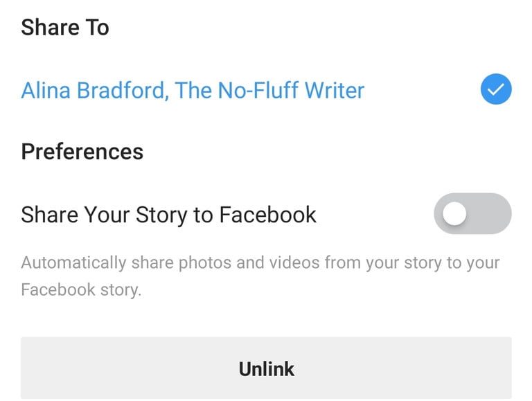Click the automatic sharing description text
Image resolution: width=532 pixels, height=401 pixels.
click(260, 263)
